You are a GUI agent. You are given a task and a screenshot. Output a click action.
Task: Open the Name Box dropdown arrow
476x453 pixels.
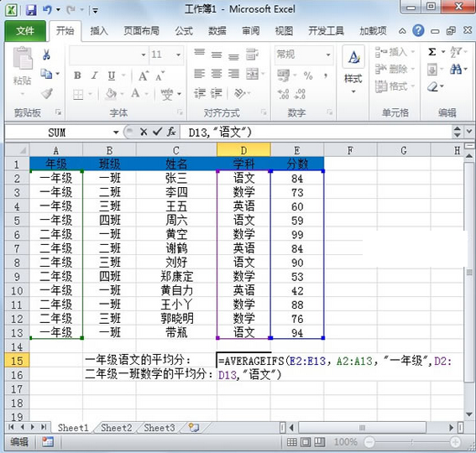(116, 133)
